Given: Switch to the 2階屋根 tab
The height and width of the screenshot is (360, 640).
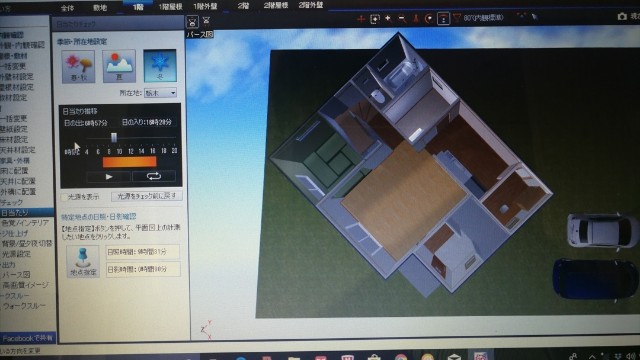Looking at the screenshot, I should coord(276,5).
